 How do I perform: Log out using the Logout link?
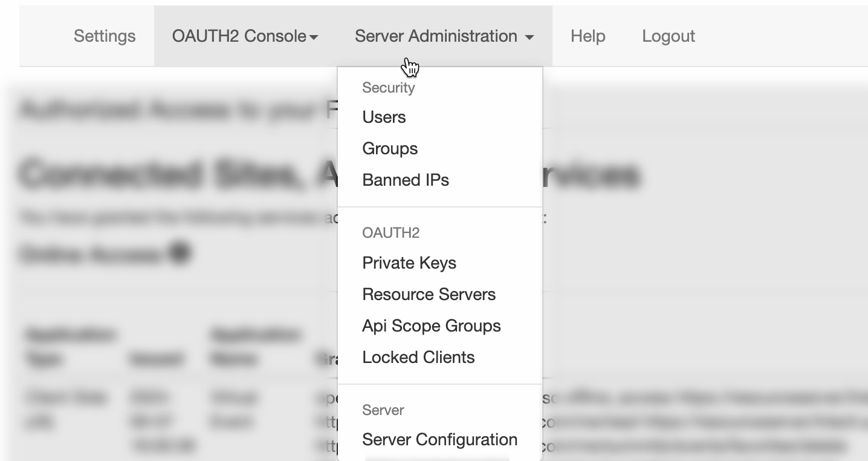click(668, 36)
